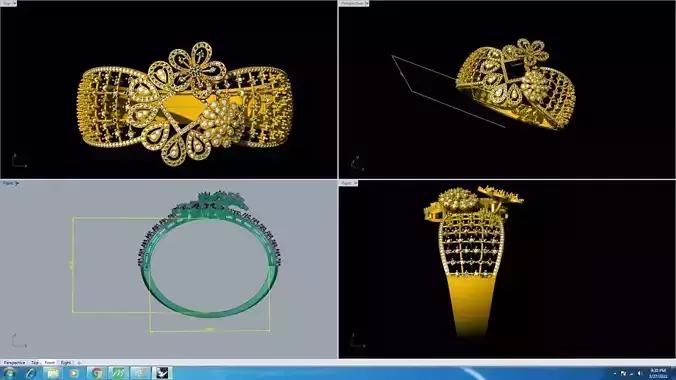The width and height of the screenshot is (676, 380).
Task: Open Google Chrome from the taskbar
Action: pos(97,373)
